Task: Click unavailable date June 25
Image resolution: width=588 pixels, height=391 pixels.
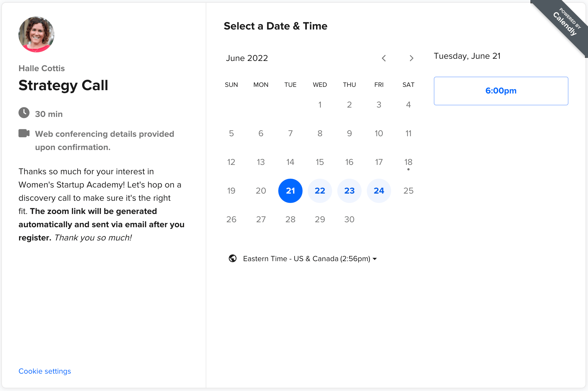Action: pyautogui.click(x=408, y=191)
